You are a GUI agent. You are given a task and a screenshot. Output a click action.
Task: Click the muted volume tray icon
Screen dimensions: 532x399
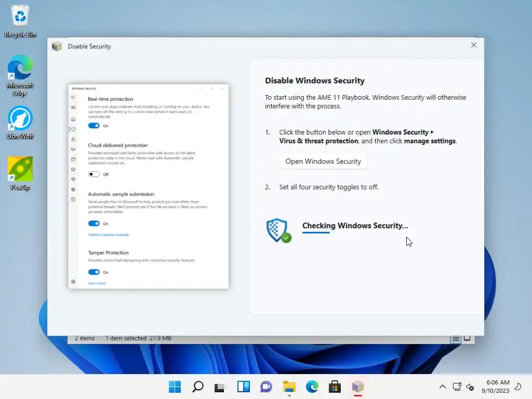pyautogui.click(x=470, y=387)
